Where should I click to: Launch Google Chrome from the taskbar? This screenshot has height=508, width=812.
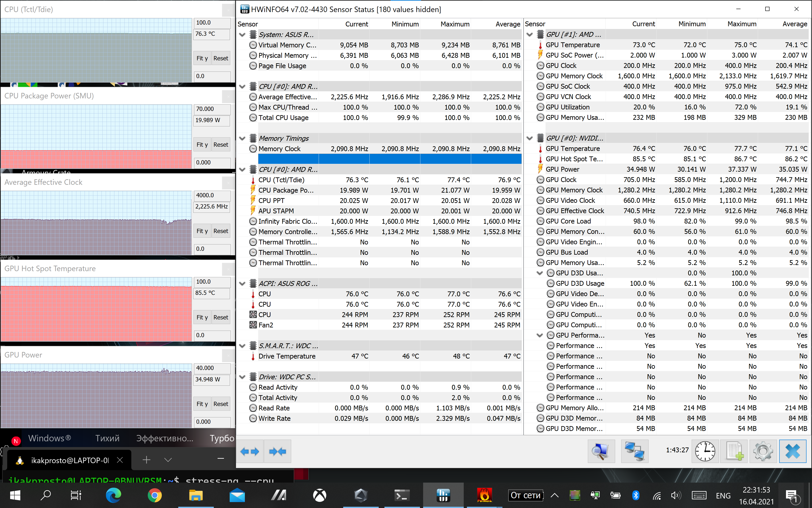(x=155, y=495)
